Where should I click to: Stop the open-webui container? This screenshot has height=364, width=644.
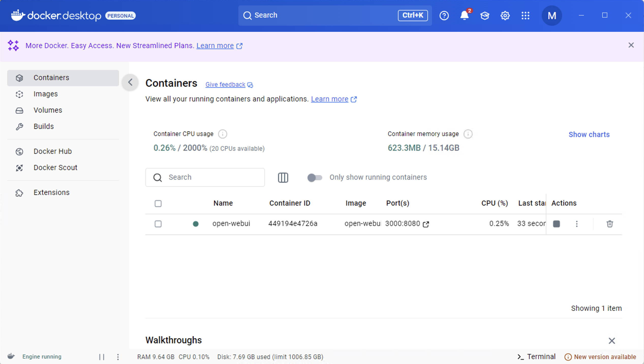click(x=556, y=224)
